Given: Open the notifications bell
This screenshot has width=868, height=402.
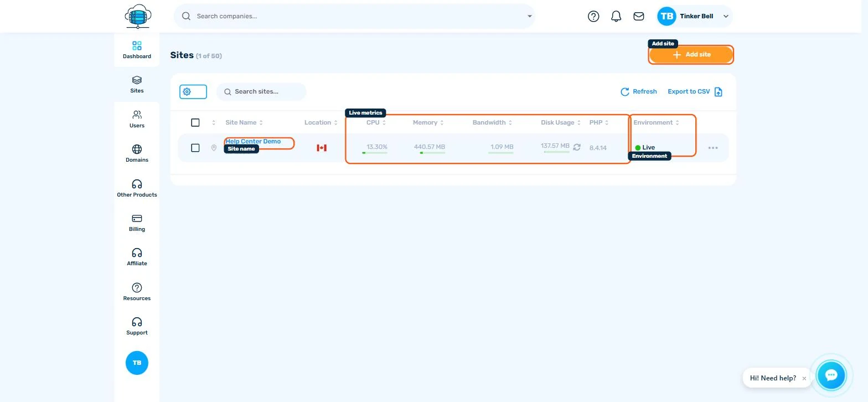Looking at the screenshot, I should 616,16.
